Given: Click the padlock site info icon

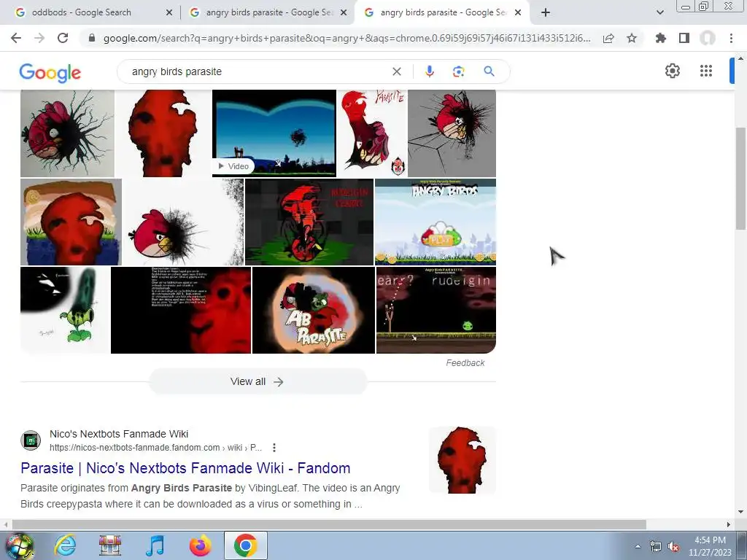Looking at the screenshot, I should (x=92, y=38).
